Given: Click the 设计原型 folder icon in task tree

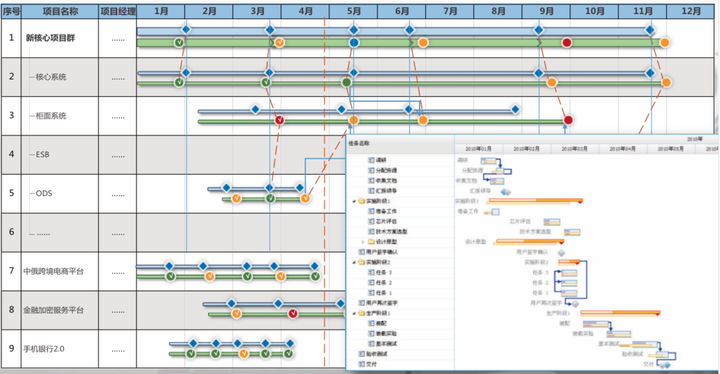Looking at the screenshot, I should (x=371, y=242).
